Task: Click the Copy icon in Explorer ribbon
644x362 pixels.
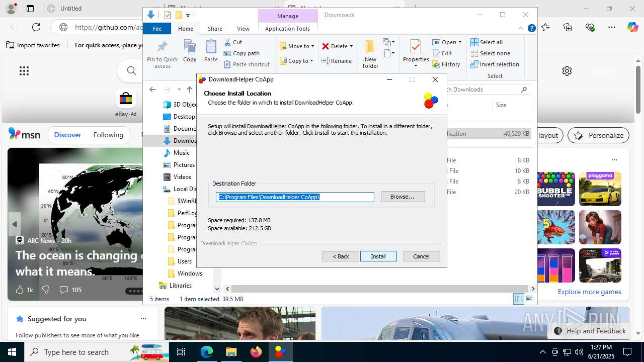Action: [x=190, y=51]
